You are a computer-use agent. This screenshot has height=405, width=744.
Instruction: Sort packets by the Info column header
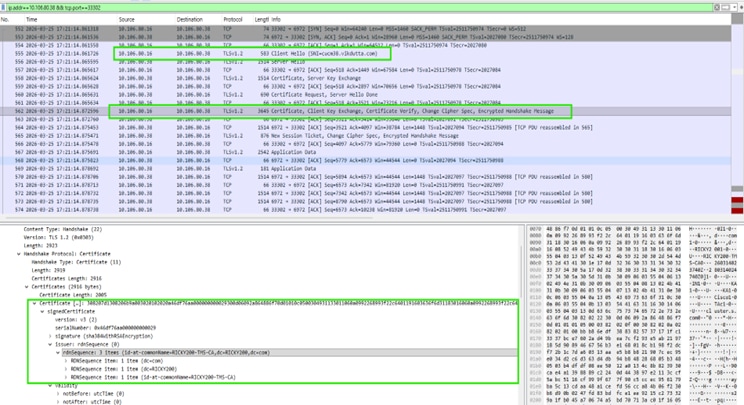click(276, 19)
